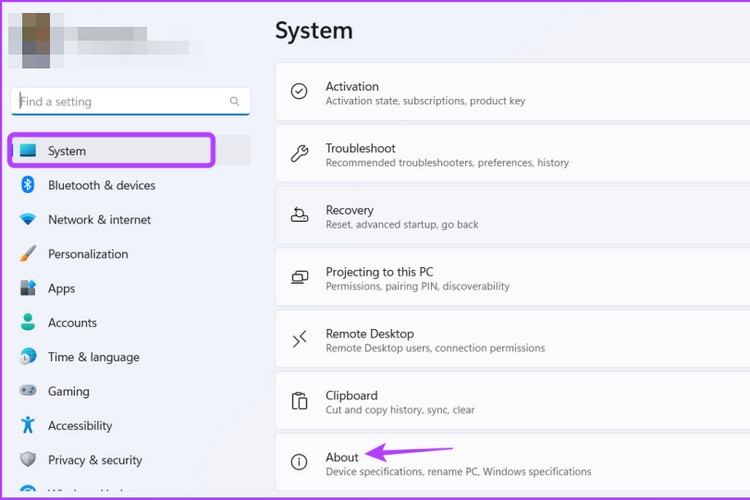Click the Gaming controller icon
This screenshot has height=500, width=750.
28,390
